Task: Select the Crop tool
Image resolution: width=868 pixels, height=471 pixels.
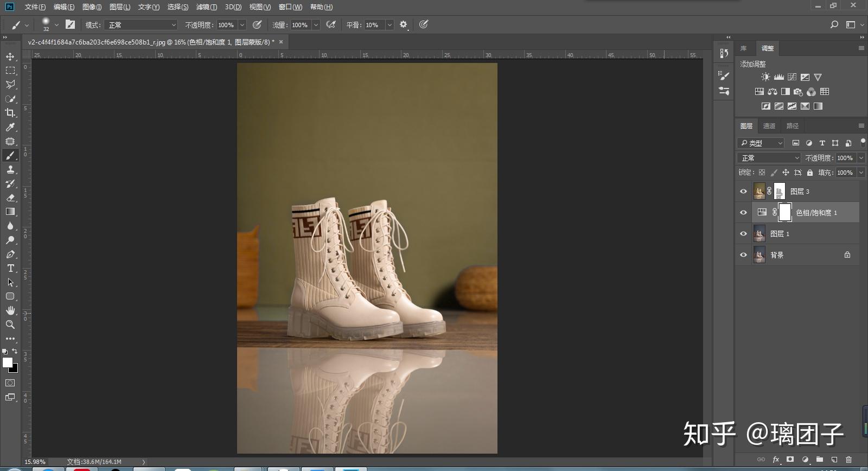Action: coord(10,113)
